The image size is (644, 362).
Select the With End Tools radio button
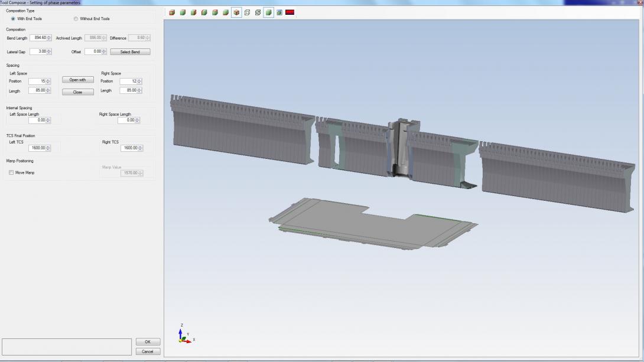(x=14, y=19)
